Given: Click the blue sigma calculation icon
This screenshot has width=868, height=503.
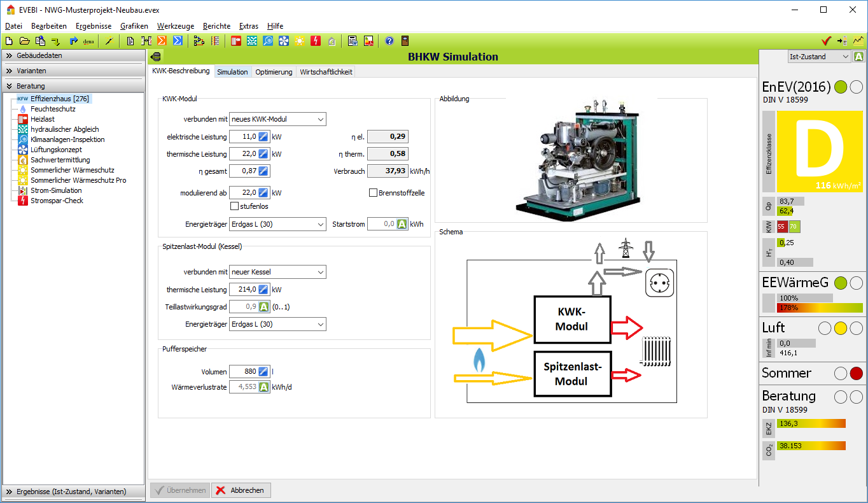Looking at the screenshot, I should point(178,41).
